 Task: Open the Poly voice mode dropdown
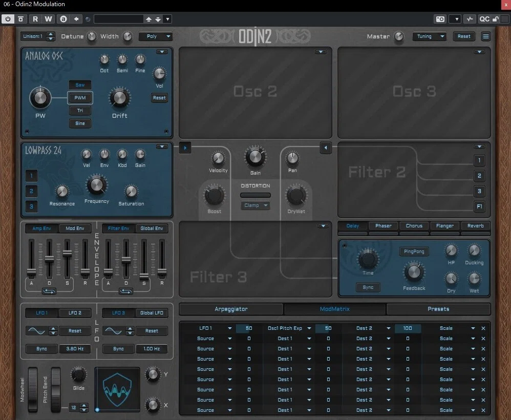pyautogui.click(x=156, y=36)
